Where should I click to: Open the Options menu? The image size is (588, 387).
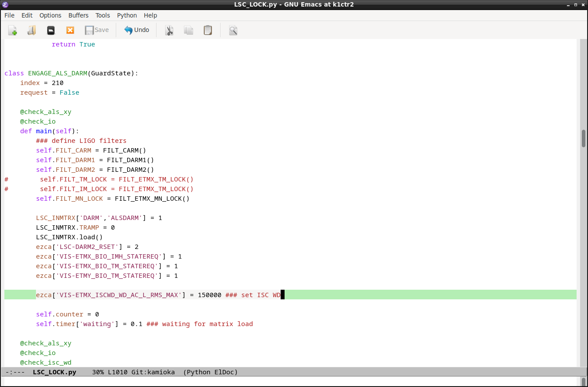pyautogui.click(x=50, y=15)
